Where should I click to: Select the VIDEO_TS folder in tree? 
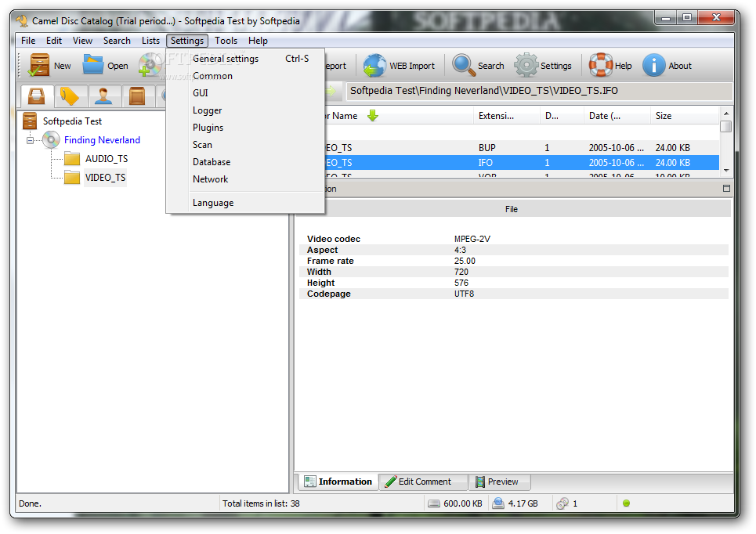click(x=105, y=178)
